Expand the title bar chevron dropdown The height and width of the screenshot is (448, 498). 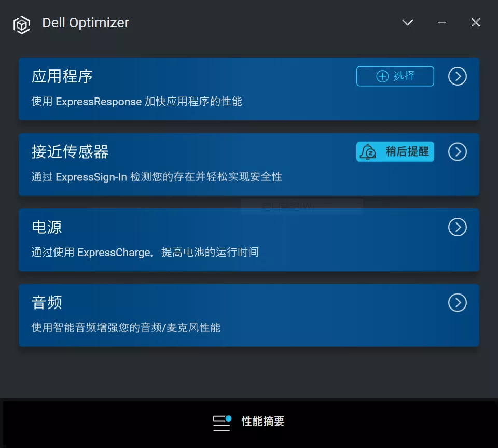click(x=408, y=22)
